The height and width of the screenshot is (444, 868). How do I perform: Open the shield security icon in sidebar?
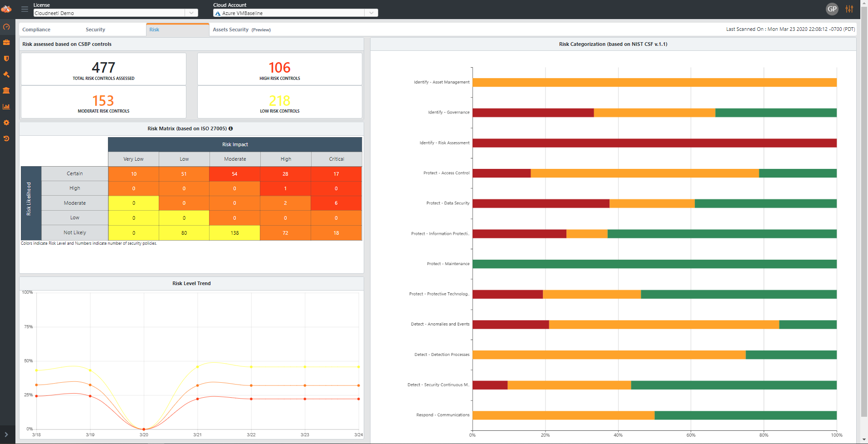pyautogui.click(x=6, y=59)
